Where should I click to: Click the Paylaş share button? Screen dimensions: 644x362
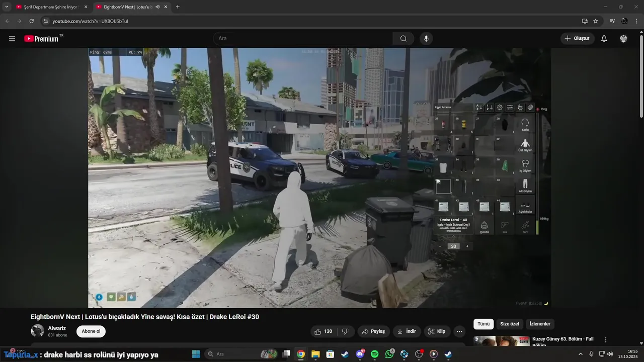coord(374,331)
